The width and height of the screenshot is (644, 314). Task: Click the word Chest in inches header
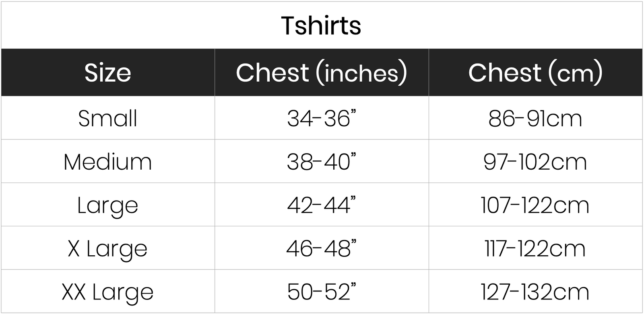(x=272, y=72)
